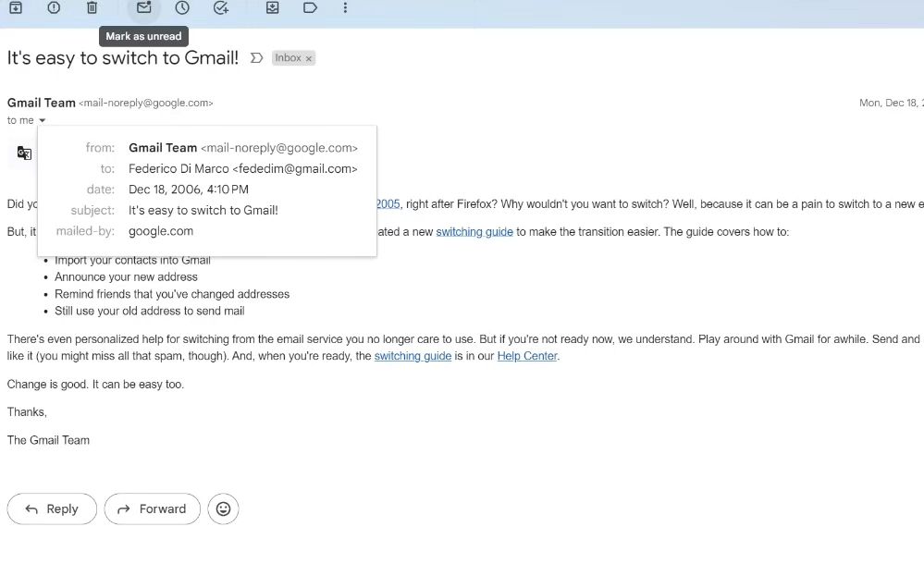Remove the Inbox label with its x
This screenshot has width=924, height=576.
point(308,58)
